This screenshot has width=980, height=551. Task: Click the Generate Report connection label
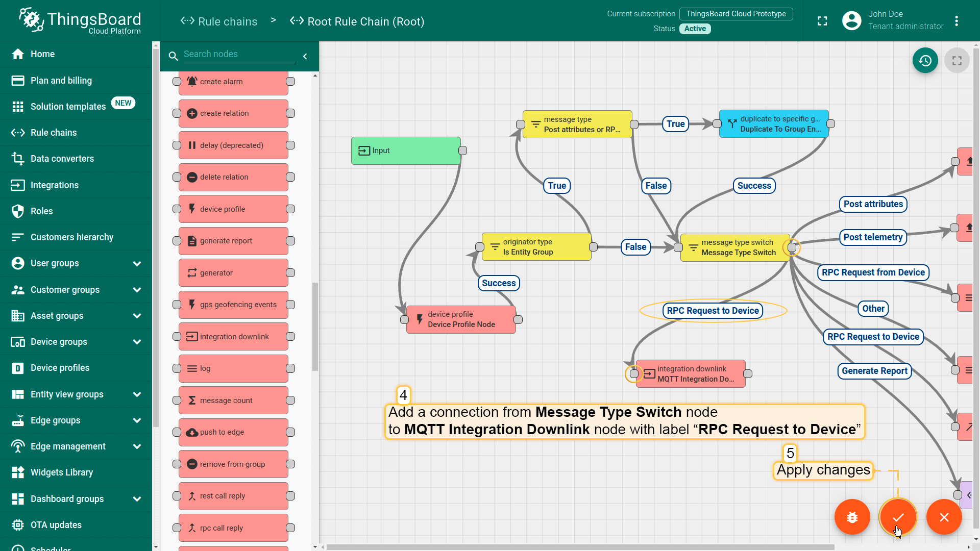pyautogui.click(x=874, y=371)
